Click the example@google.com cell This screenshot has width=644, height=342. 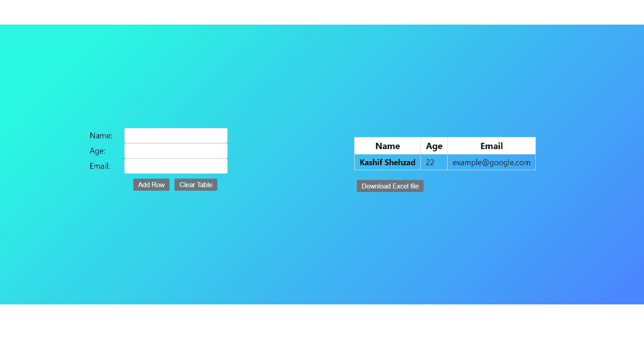(491, 162)
